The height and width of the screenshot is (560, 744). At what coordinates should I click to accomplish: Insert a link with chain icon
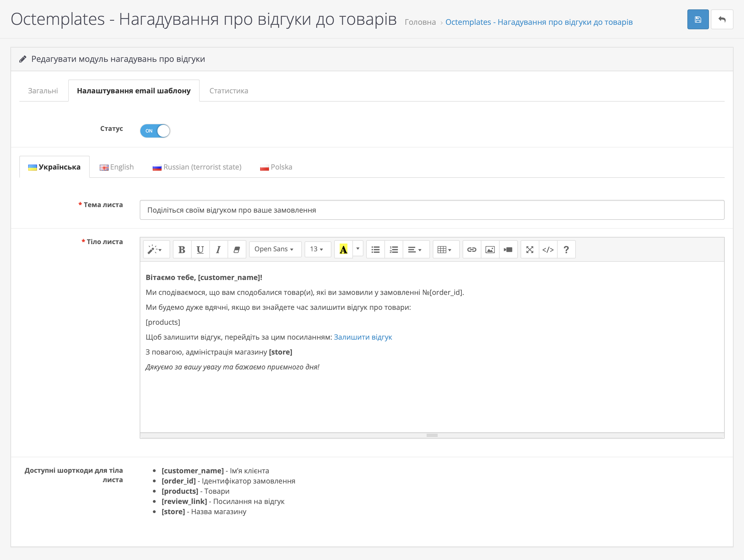tap(471, 250)
